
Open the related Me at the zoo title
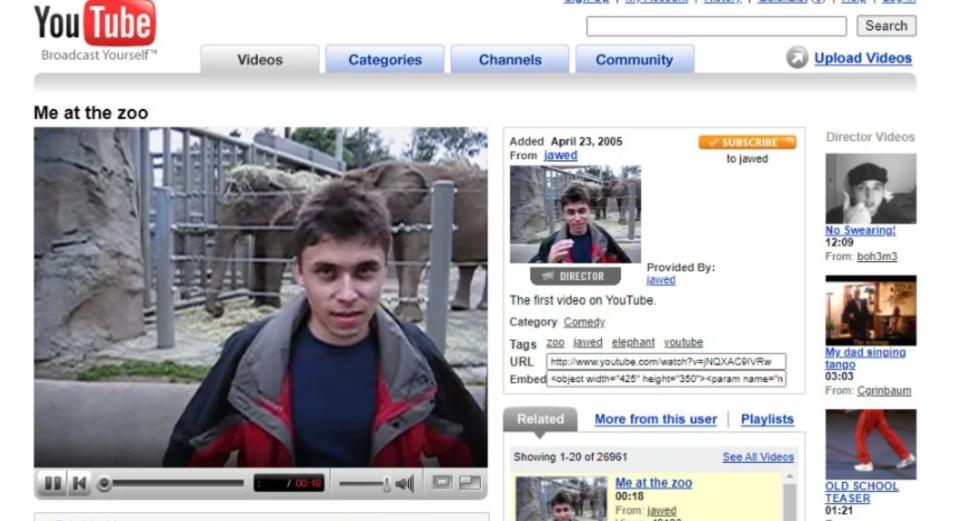654,483
